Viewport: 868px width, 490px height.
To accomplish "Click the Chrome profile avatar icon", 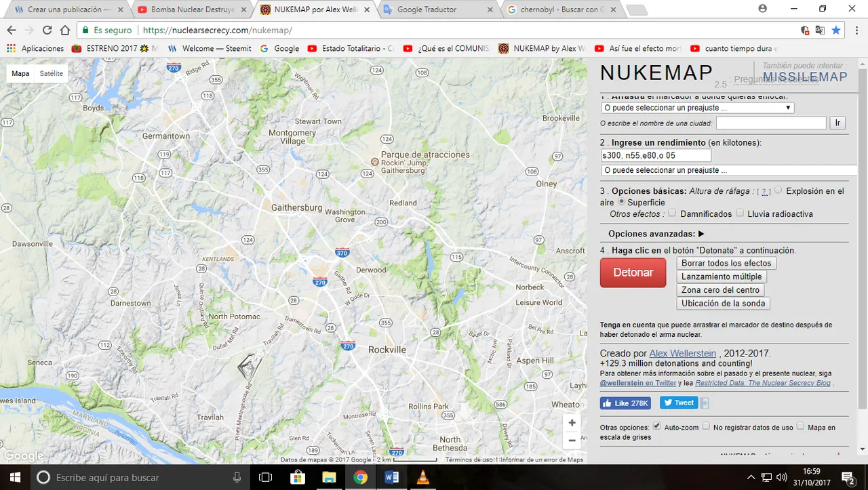I will tap(762, 9).
